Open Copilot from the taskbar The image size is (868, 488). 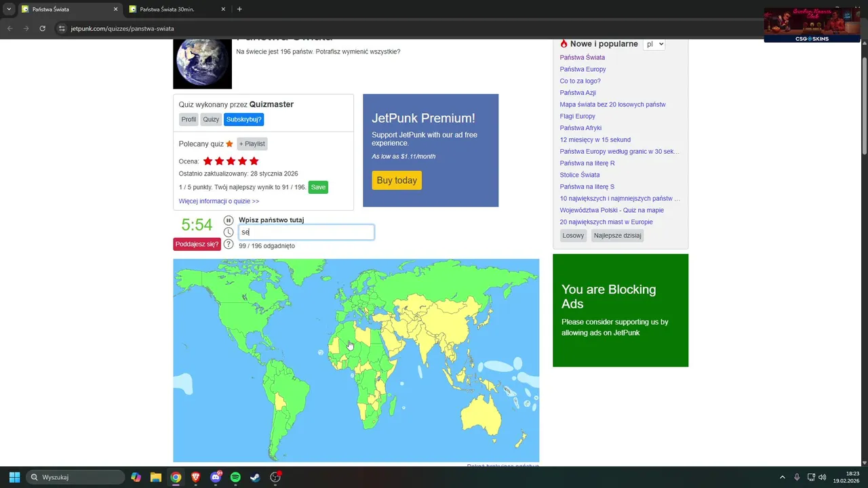point(136,477)
